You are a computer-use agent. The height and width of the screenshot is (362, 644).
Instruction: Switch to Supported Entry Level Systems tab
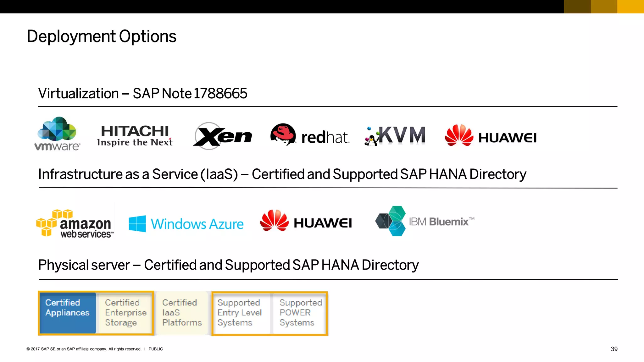(241, 313)
